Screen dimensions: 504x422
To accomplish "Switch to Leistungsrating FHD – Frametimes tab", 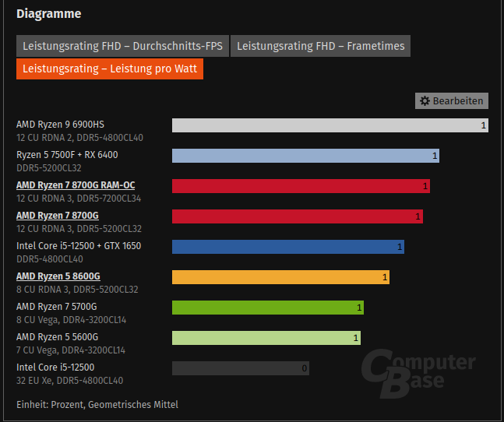I will pos(320,46).
